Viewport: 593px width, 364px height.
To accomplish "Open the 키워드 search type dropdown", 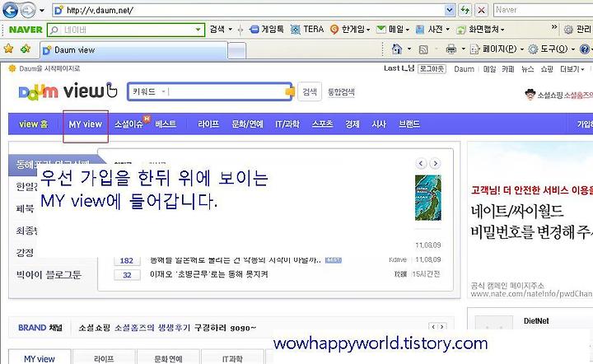I will [x=148, y=91].
